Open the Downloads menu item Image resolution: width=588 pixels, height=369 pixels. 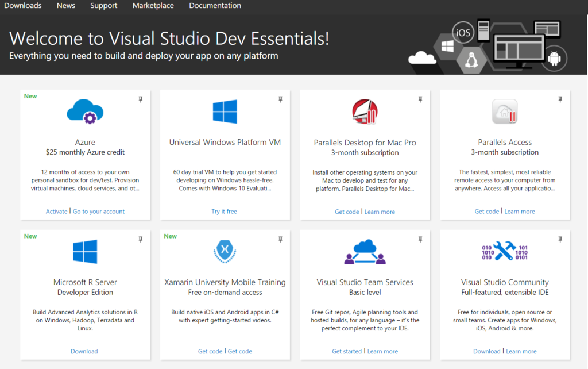click(22, 6)
